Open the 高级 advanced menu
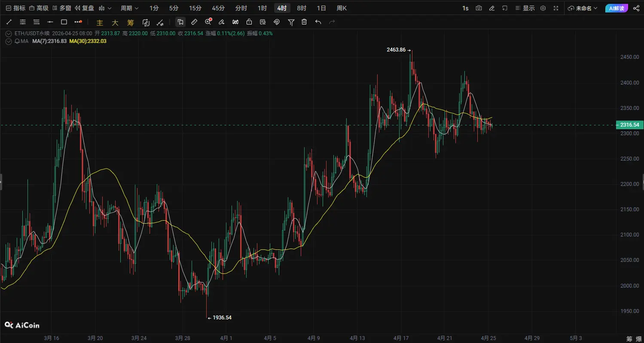Screen dimensions: 644x343 [39, 8]
